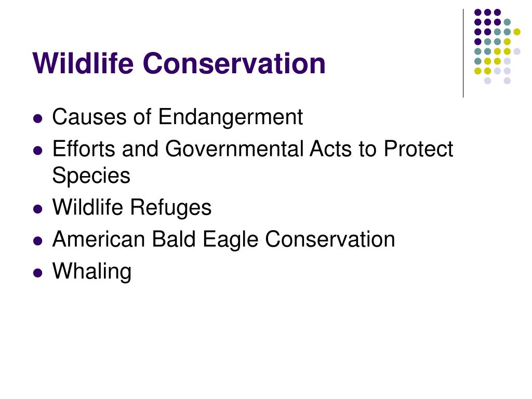532x399 pixels.
Task: Click bullet dot before Efforts and Governmental
Action: [38, 150]
